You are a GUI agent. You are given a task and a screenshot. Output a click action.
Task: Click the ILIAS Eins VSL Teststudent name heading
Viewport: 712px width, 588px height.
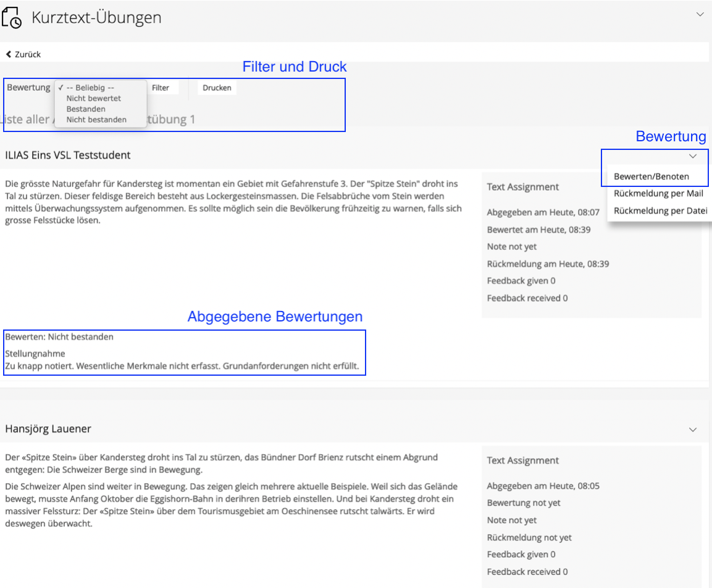coord(68,155)
